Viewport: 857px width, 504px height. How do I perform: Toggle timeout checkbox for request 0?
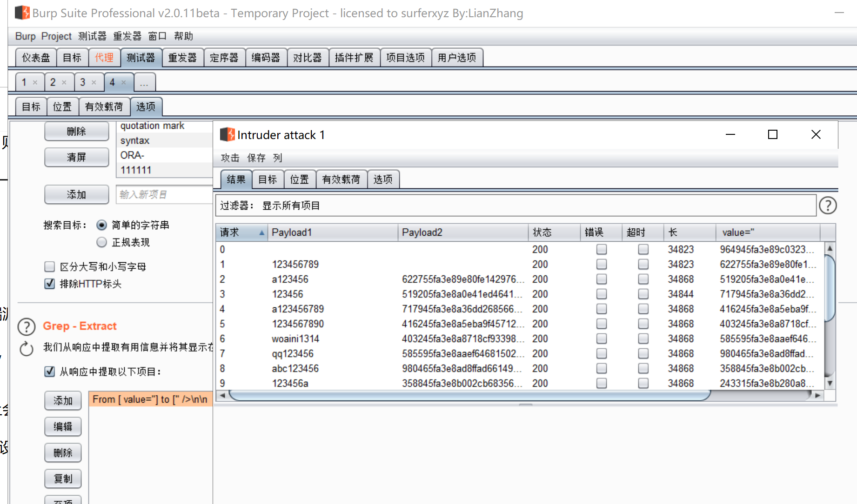643,250
